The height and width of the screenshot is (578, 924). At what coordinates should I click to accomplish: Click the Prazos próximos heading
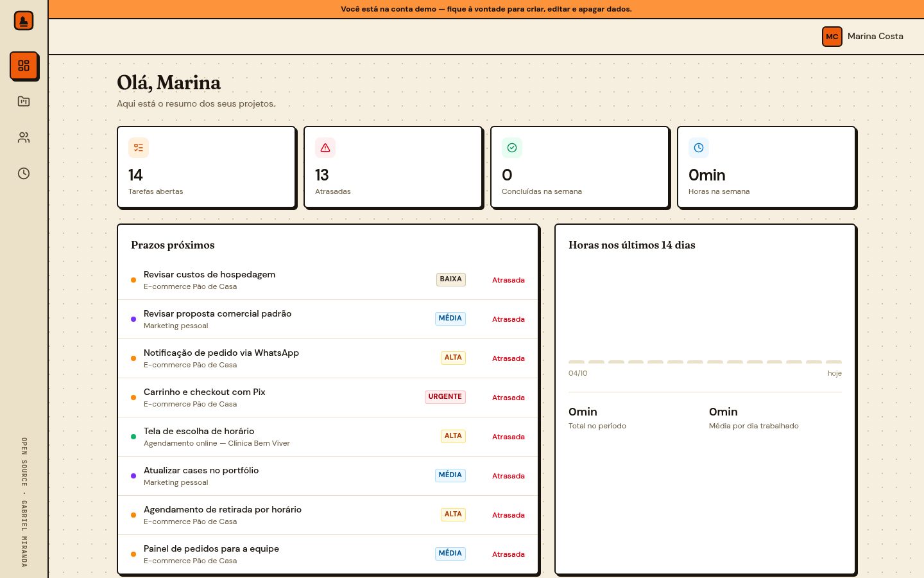click(x=173, y=245)
